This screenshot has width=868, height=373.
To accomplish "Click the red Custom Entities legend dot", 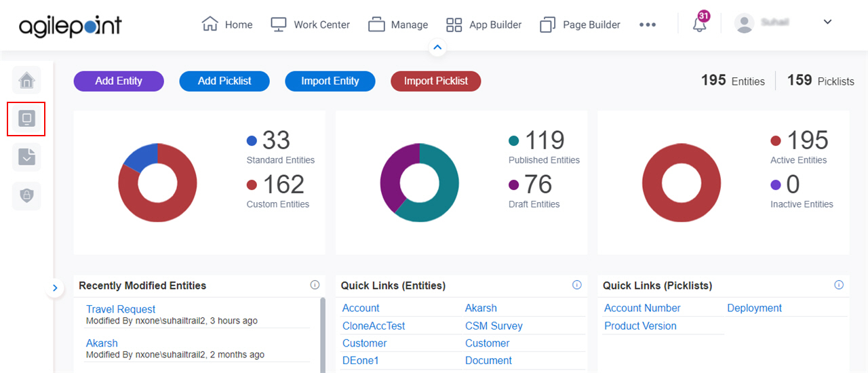I will [252, 185].
